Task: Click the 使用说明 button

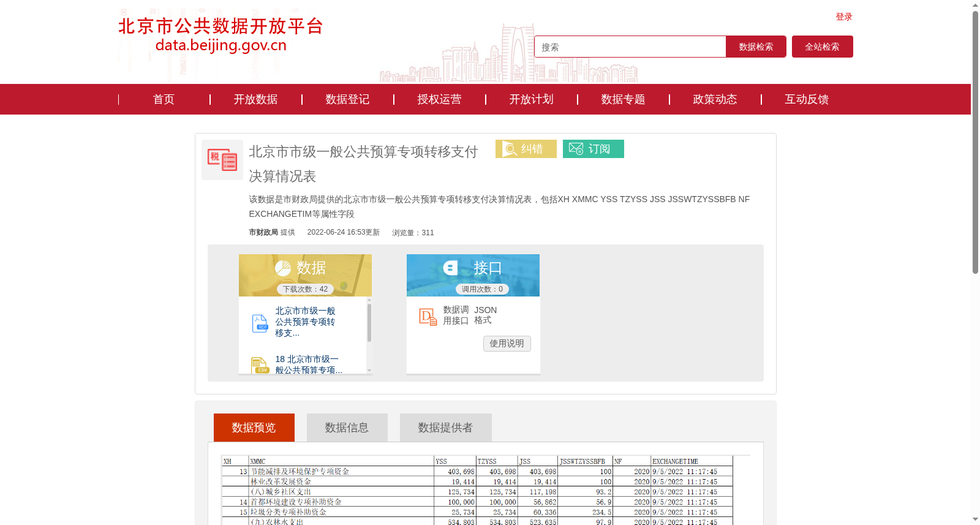Action: 507,344
